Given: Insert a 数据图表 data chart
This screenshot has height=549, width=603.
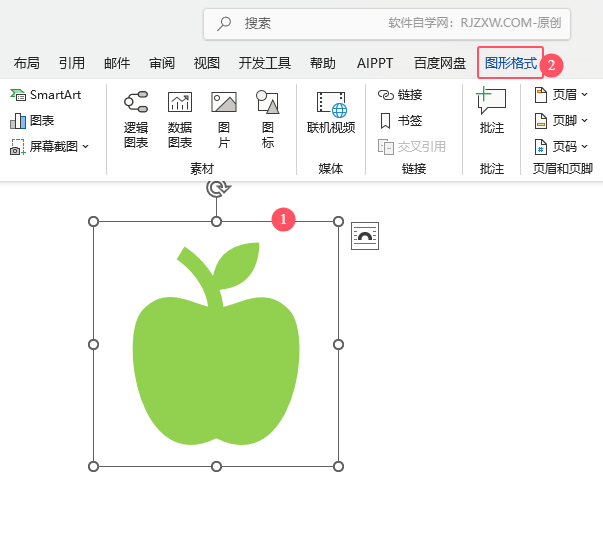Looking at the screenshot, I should pyautogui.click(x=180, y=120).
